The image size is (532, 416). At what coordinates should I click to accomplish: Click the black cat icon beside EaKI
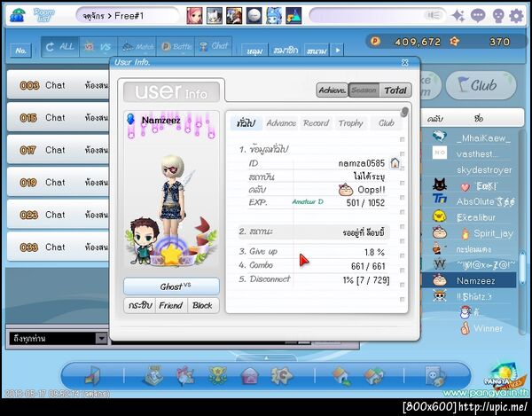tap(440, 184)
